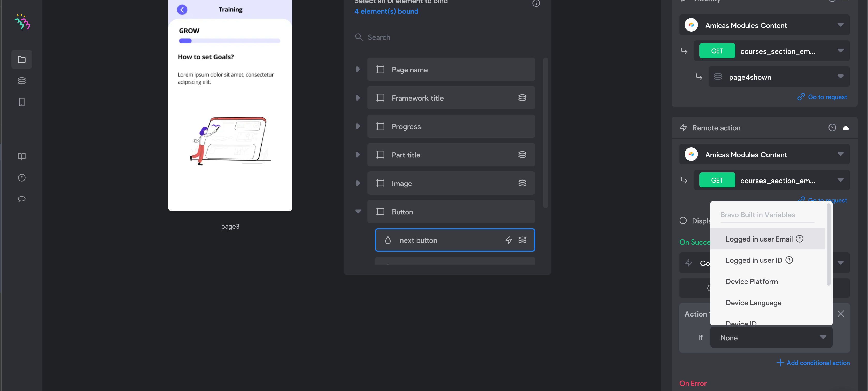Select the Image tree item
This screenshot has height=391, width=868.
[x=451, y=183]
